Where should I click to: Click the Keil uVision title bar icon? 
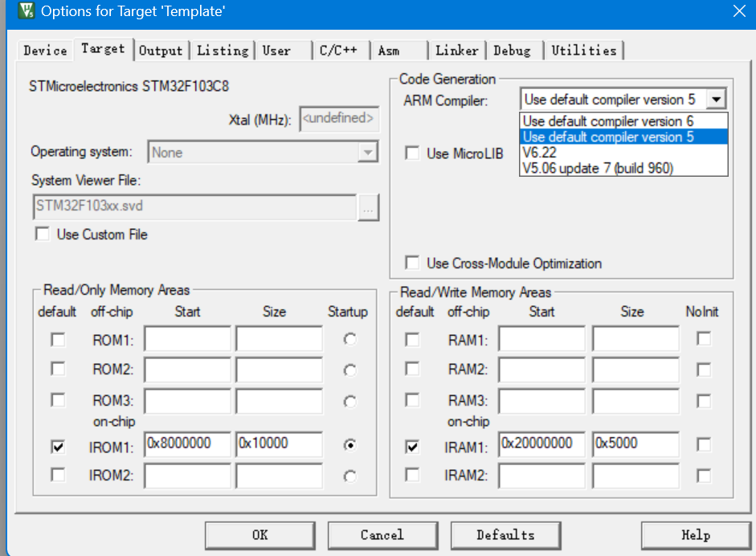pyautogui.click(x=26, y=10)
